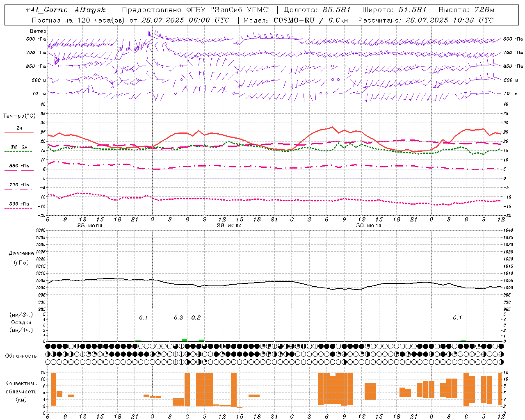Click the 700 гПа dash-dot temperature legend entry
The width and height of the screenshot is (525, 420).
[19, 185]
